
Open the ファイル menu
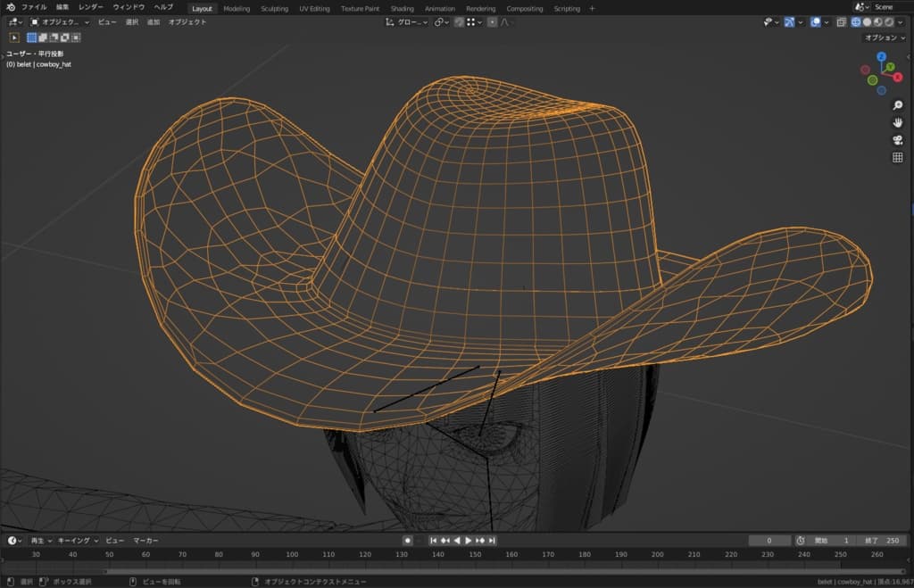click(34, 7)
